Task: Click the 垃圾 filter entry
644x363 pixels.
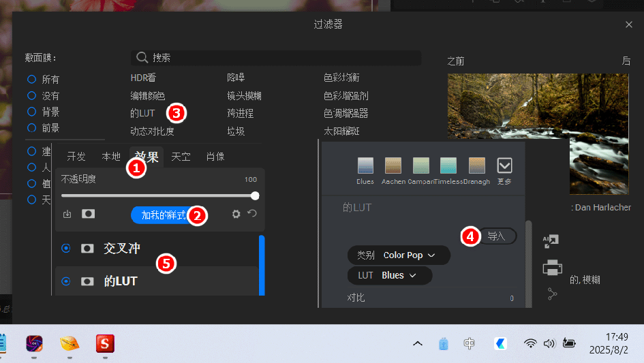Action: (x=236, y=131)
